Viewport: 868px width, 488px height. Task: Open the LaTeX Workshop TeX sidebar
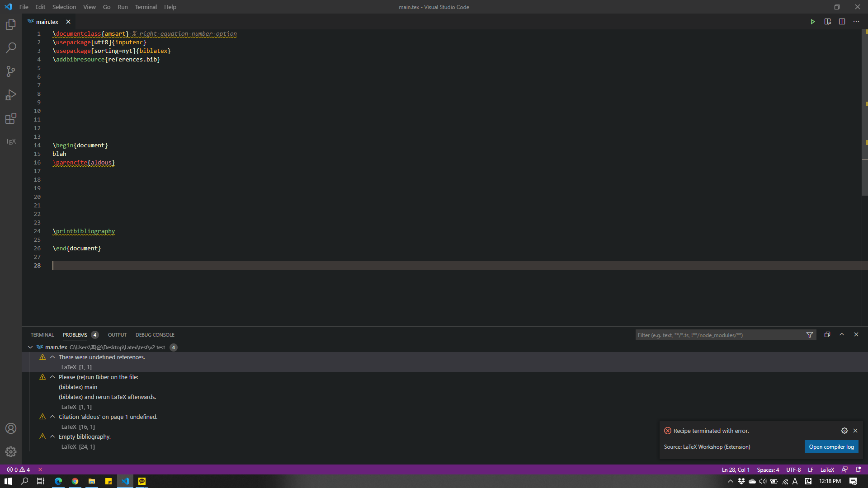click(11, 141)
